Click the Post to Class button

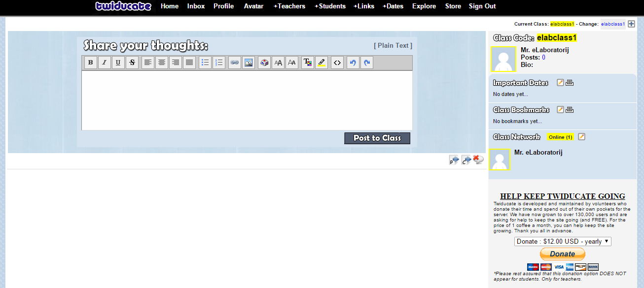[377, 138]
